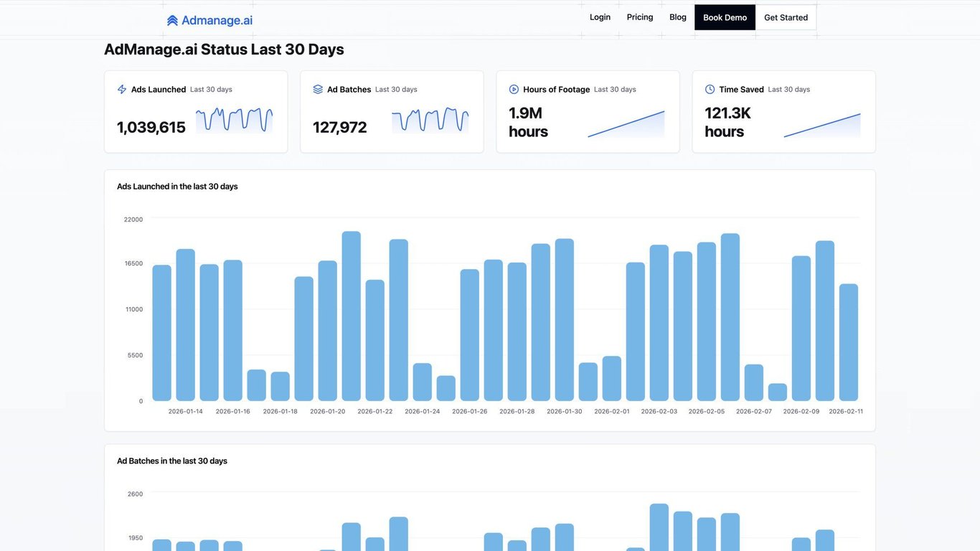
Task: Click the shortest bar for 2026-02-08
Action: pos(778,392)
